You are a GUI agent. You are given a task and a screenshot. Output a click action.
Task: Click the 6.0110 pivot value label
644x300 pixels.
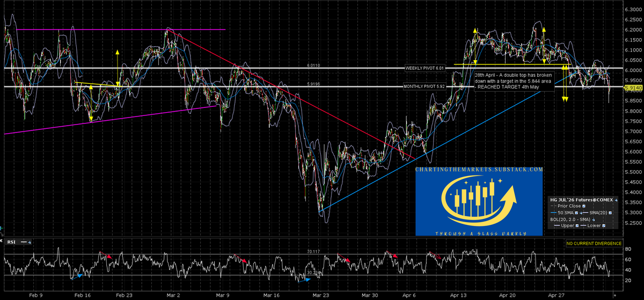coord(314,65)
